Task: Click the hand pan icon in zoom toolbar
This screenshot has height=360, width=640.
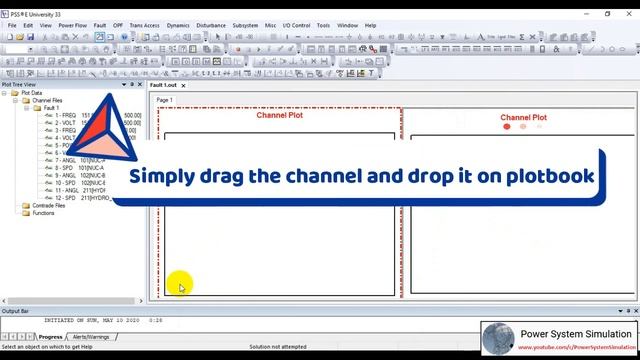Action: point(106,49)
